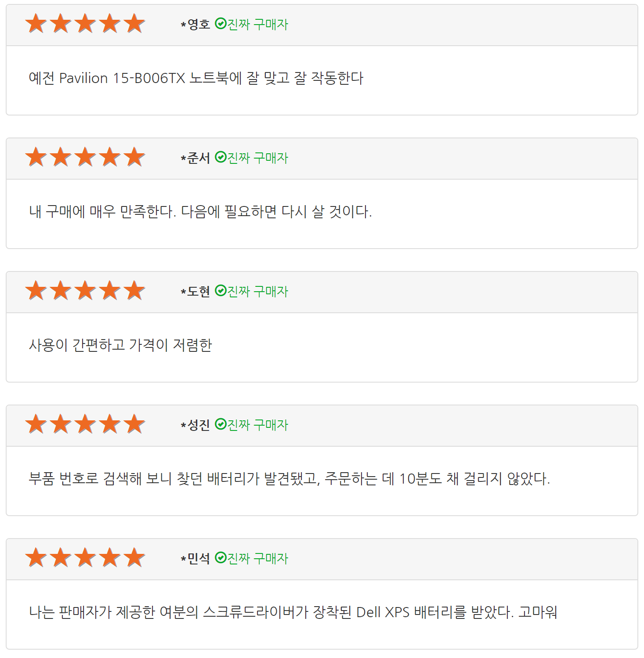The width and height of the screenshot is (644, 658).
Task: Click the third star in 도현's rating
Action: (85, 291)
